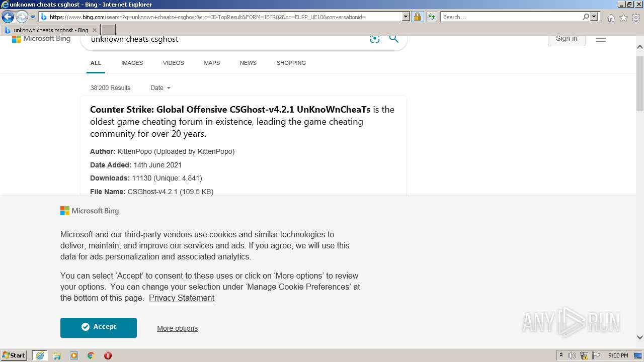Screen dimensions: 644x362
Task: Open the Favorites star icon
Action: coord(623,18)
